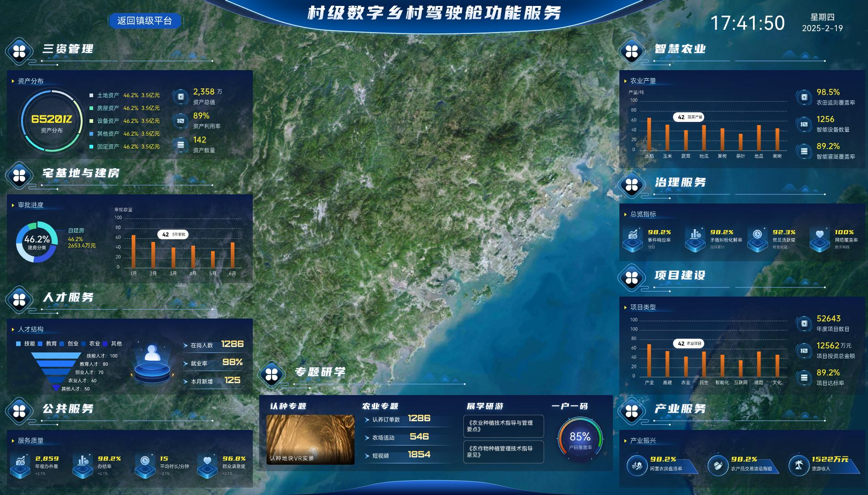Click the 资产总值 icon

click(181, 97)
